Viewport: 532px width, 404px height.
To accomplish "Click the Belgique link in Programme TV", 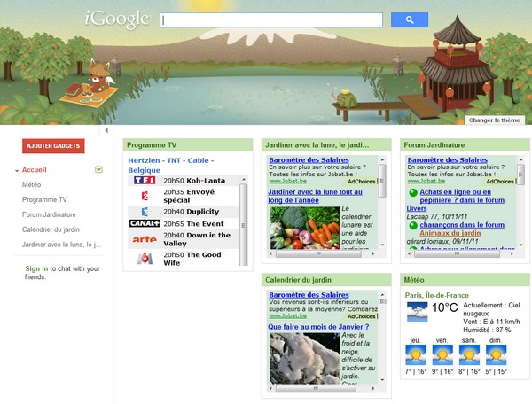I will [145, 170].
